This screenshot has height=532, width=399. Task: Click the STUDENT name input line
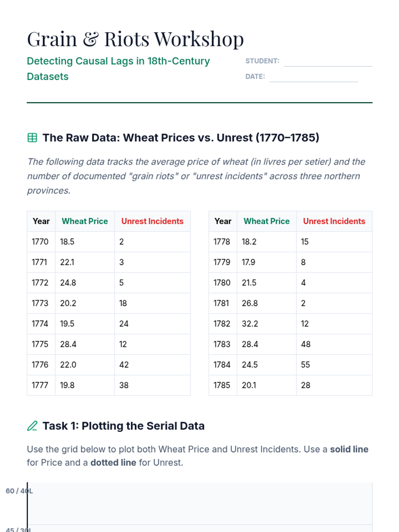(328, 62)
